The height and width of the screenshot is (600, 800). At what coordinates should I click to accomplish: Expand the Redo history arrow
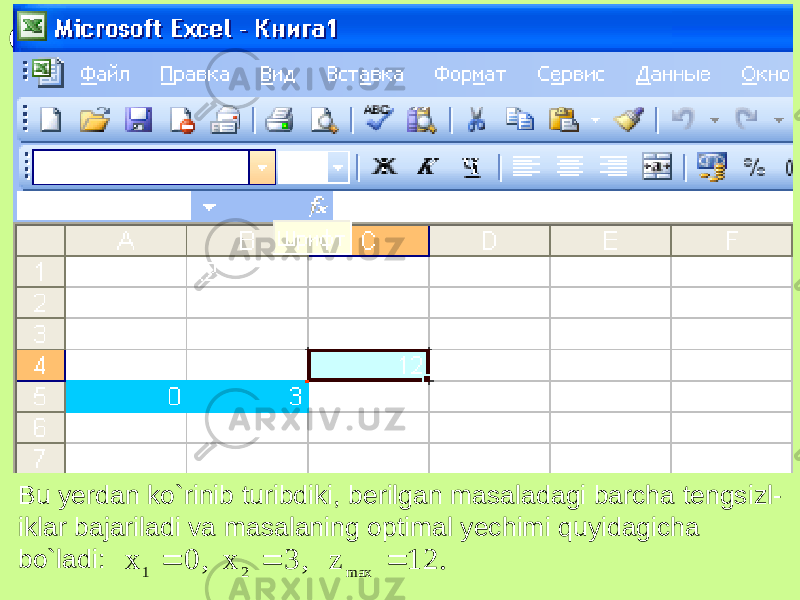[x=779, y=120]
